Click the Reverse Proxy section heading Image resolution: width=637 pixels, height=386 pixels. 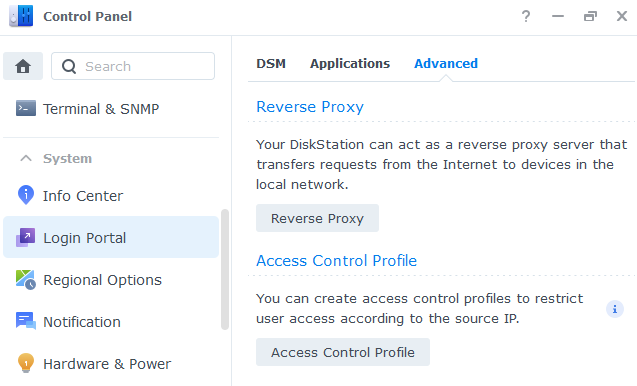(x=310, y=106)
